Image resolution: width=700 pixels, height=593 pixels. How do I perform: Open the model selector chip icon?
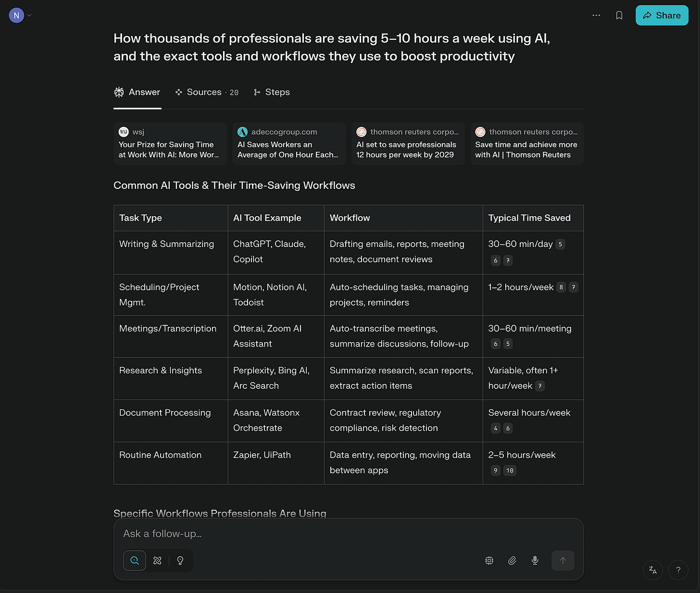click(489, 560)
